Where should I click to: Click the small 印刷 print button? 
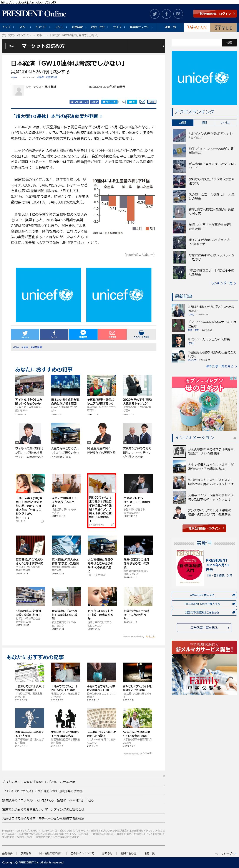(152, 102)
